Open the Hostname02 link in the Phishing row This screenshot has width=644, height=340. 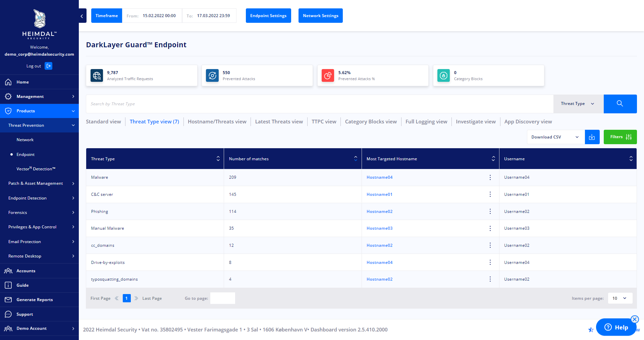[x=379, y=211]
